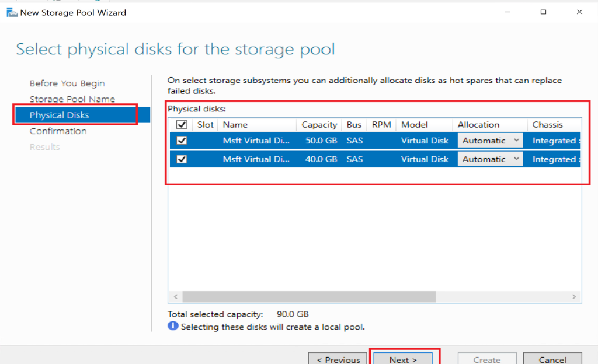Toggle the select-all disks header checkbox
The image size is (598, 364).
coord(182,125)
